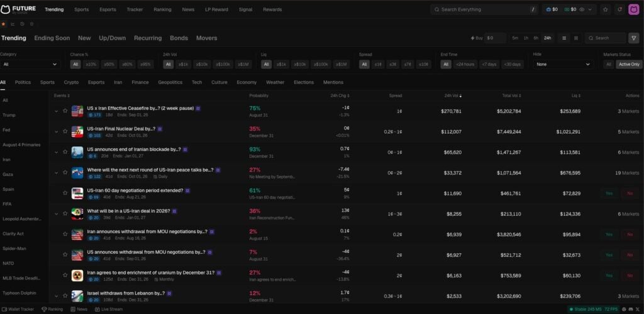Star the US-Iran 60 day negotiation period row
Image resolution: width=644 pixels, height=314 pixels.
click(65, 193)
